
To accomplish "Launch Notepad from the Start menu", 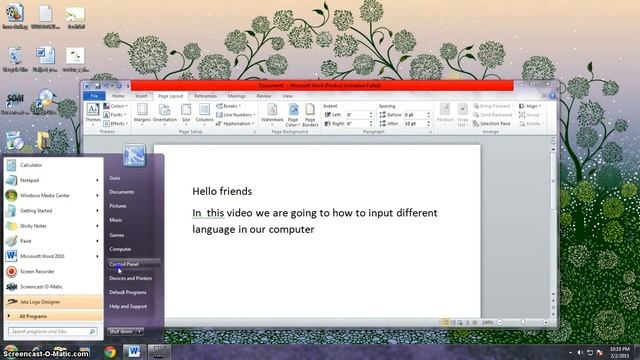I will point(53,180).
